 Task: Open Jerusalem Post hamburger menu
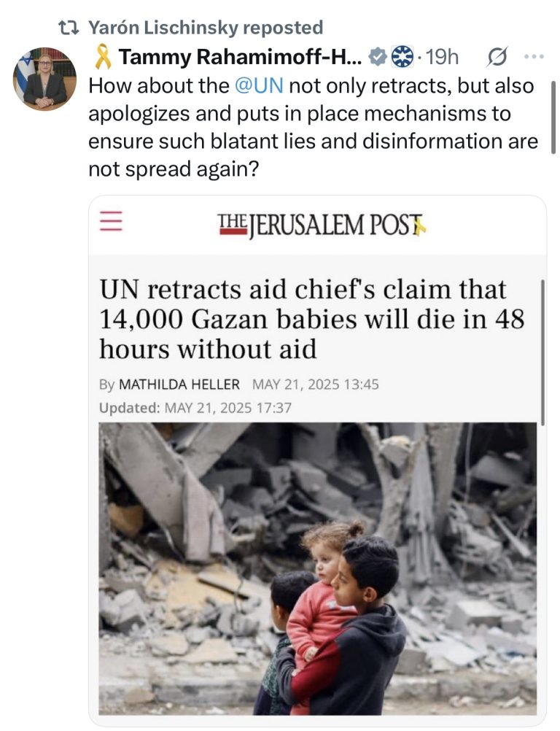(x=111, y=220)
